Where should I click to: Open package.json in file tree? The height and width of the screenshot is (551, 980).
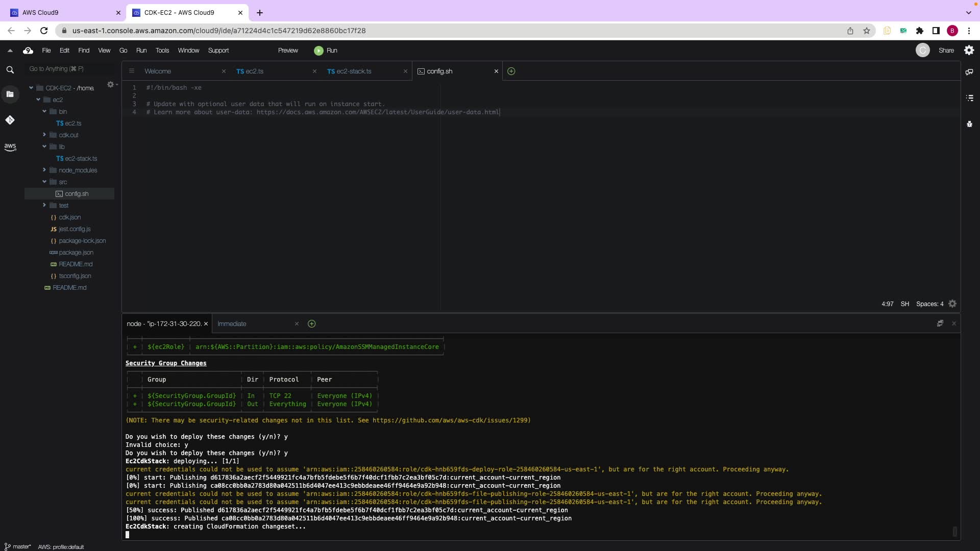coord(76,253)
